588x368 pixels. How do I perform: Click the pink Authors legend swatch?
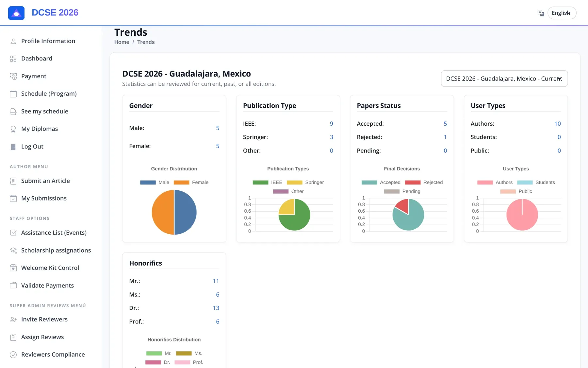[x=485, y=183]
